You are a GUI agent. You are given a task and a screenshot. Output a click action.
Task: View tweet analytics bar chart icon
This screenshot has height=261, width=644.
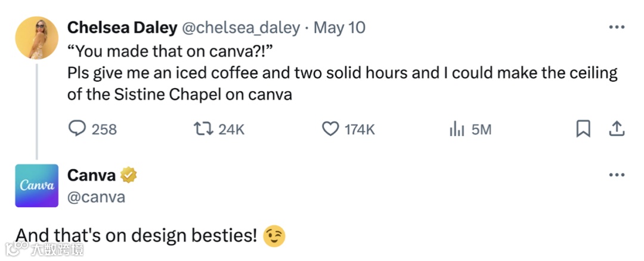457,129
